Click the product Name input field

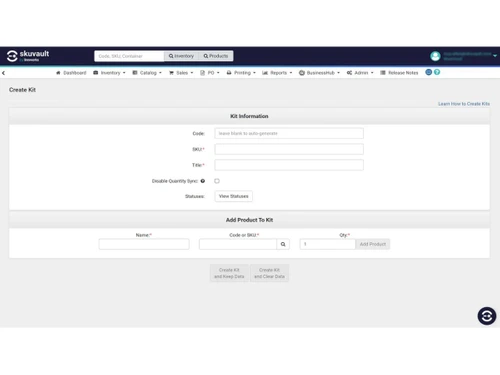pos(144,244)
